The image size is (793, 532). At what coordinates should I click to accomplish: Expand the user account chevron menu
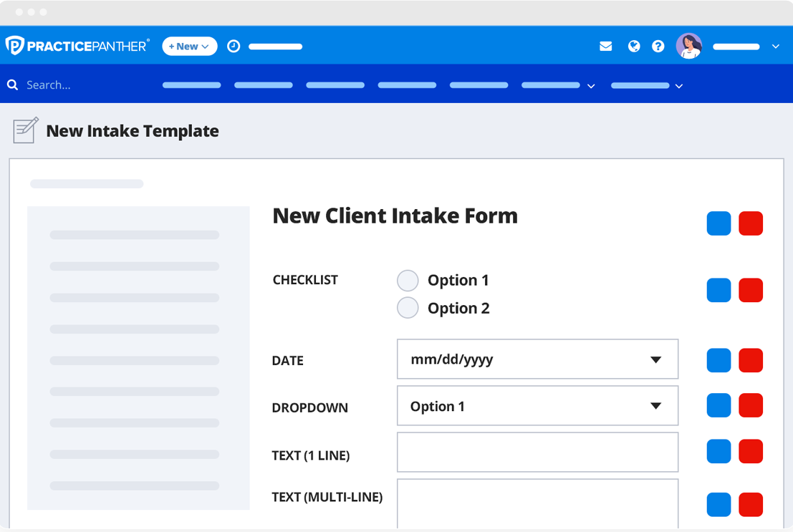click(x=776, y=47)
